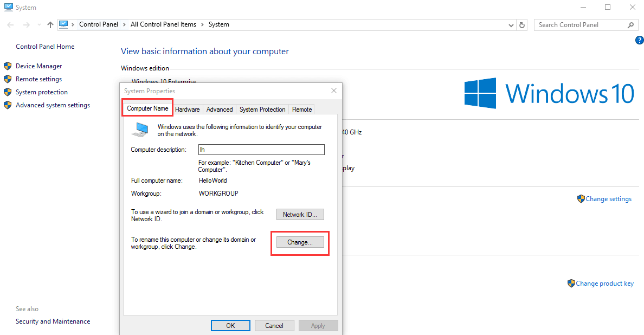Click shield icon beside Advanced system settings
Screen dimensions: 644x335
point(8,105)
